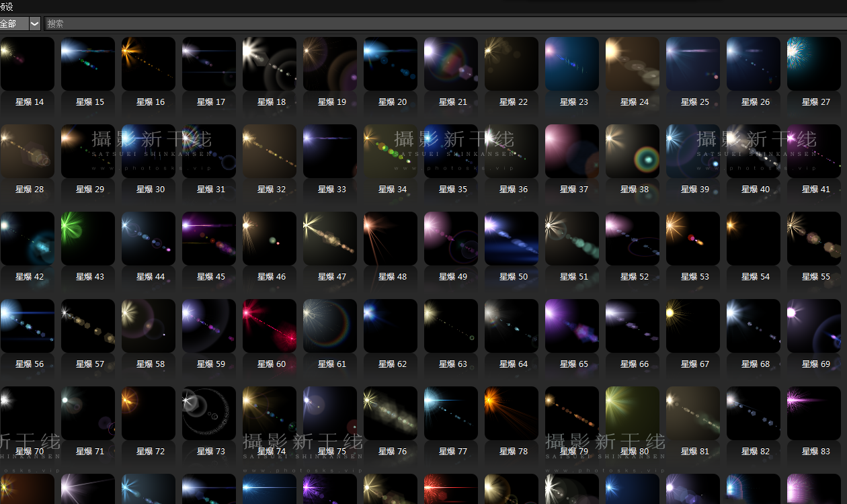Select the green 星爆 43 starburst preset
The image size is (847, 504).
click(88, 239)
